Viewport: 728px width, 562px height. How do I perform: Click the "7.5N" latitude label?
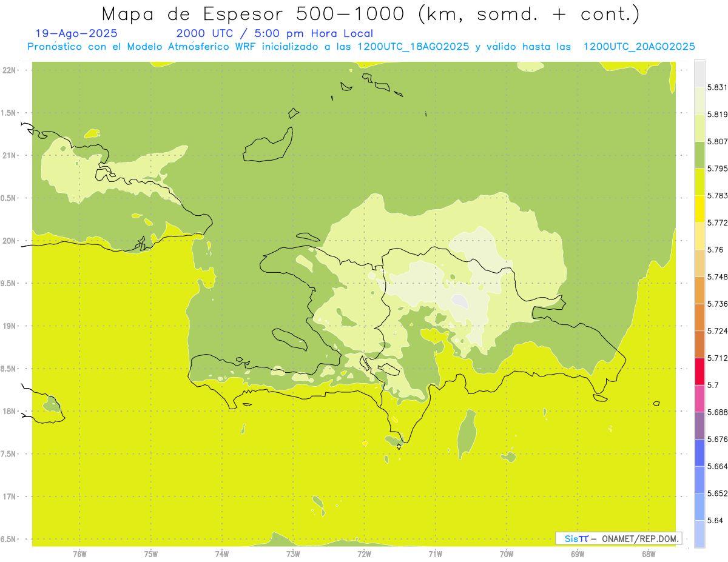(10, 454)
